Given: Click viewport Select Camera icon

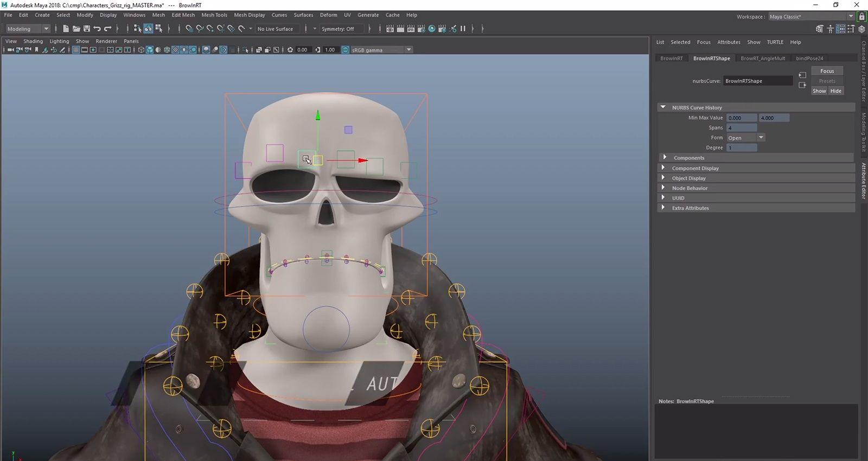Looking at the screenshot, I should click(x=10, y=50).
